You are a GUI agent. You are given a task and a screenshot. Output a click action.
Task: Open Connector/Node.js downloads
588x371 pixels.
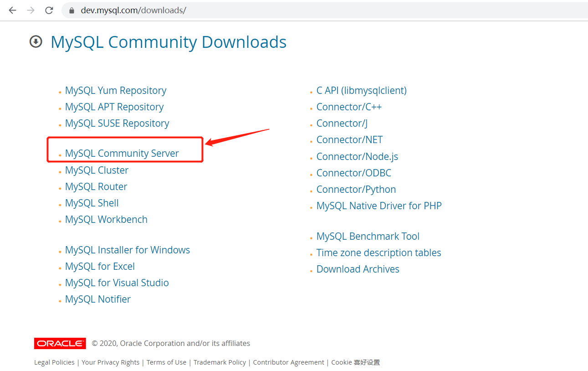click(x=357, y=156)
